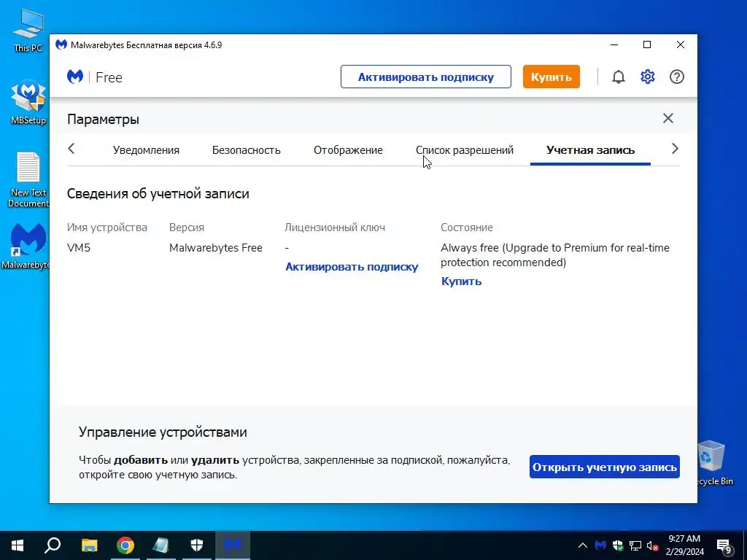Click the Лицензионный ключ column label
Viewport: 747px width, 560px height.
334,227
